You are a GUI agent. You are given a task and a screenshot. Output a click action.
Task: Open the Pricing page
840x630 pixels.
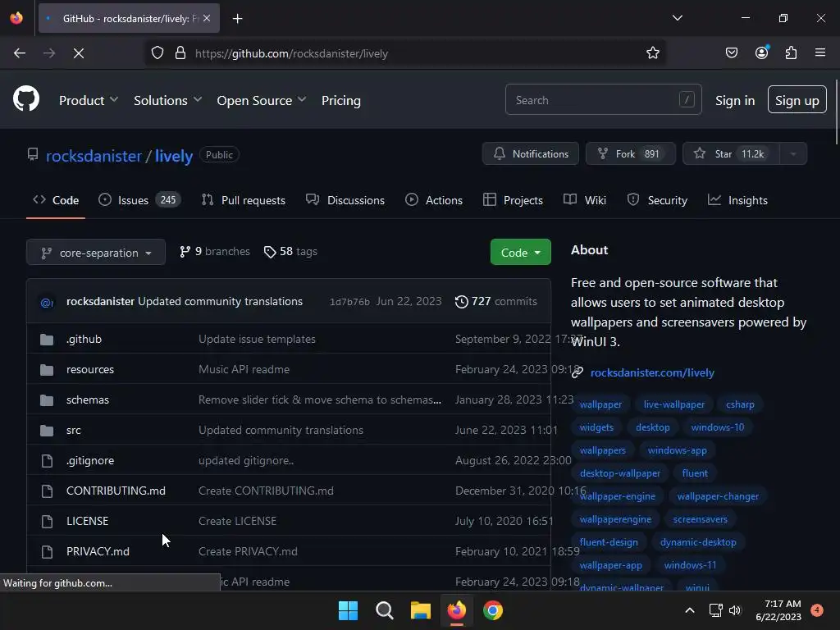pyautogui.click(x=340, y=100)
